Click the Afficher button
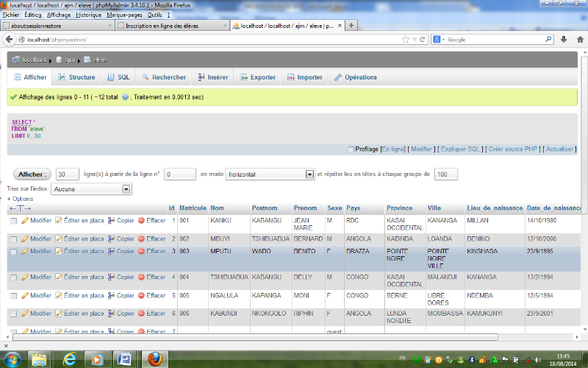Viewport: 588px width, 368px height. tap(32, 174)
